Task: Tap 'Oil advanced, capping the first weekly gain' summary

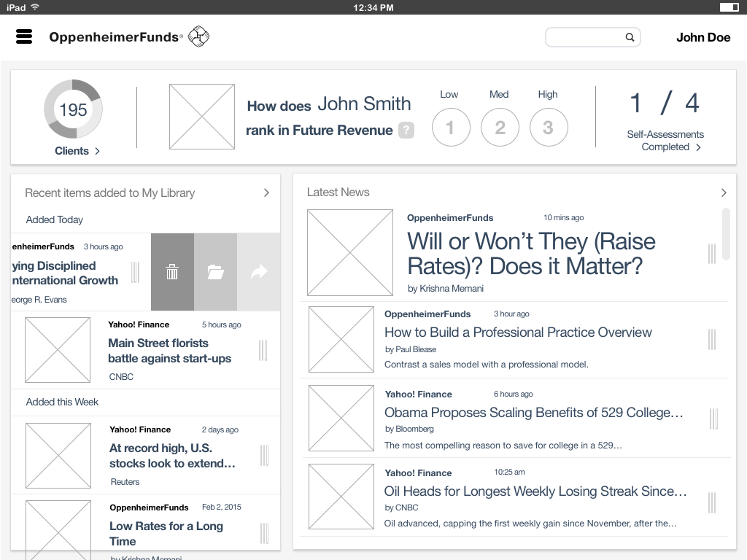Action: [x=530, y=524]
